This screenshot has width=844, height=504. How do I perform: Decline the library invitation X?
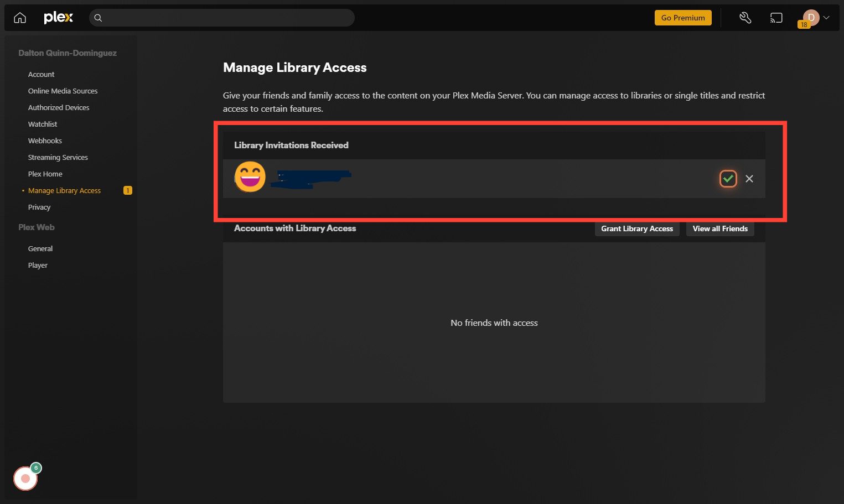749,179
